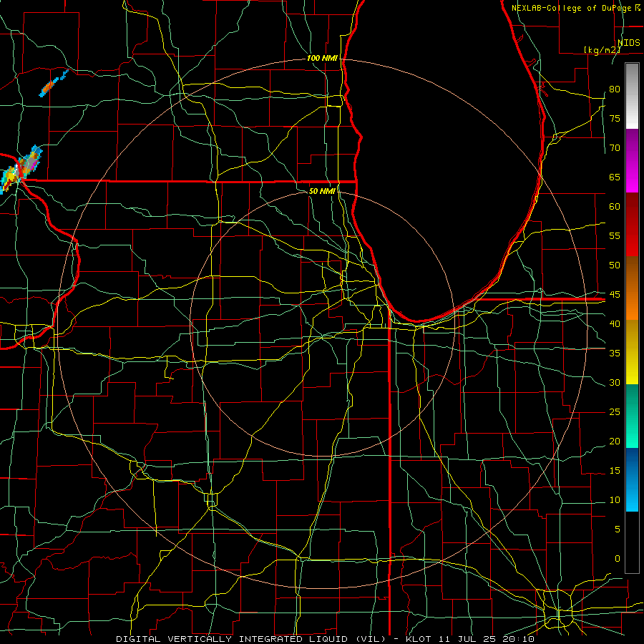The height and width of the screenshot is (644, 644).
Task: Click the red segment of the color scale
Action: click(x=632, y=225)
